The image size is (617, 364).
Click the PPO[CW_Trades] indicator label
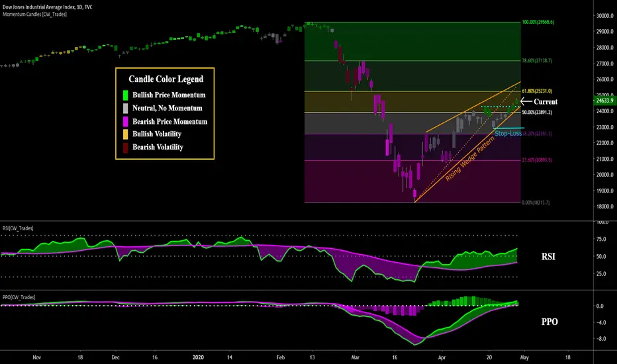click(x=19, y=297)
